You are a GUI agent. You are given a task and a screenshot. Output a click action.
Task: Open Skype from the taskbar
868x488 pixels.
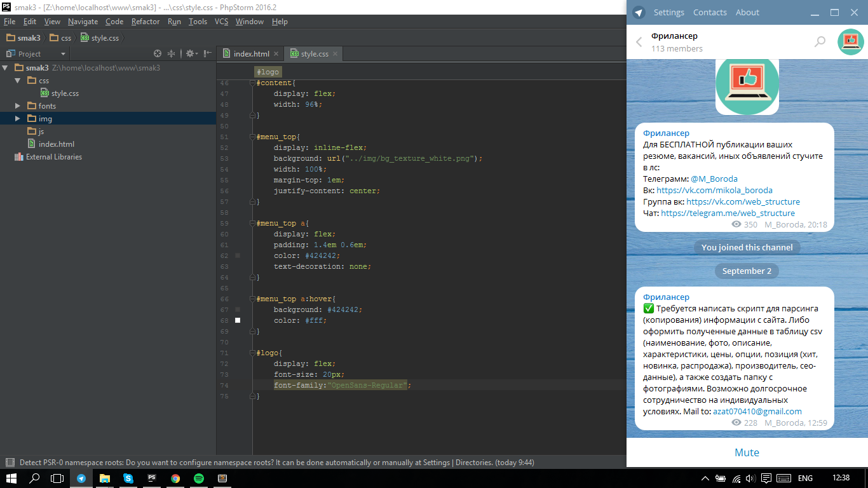point(128,478)
